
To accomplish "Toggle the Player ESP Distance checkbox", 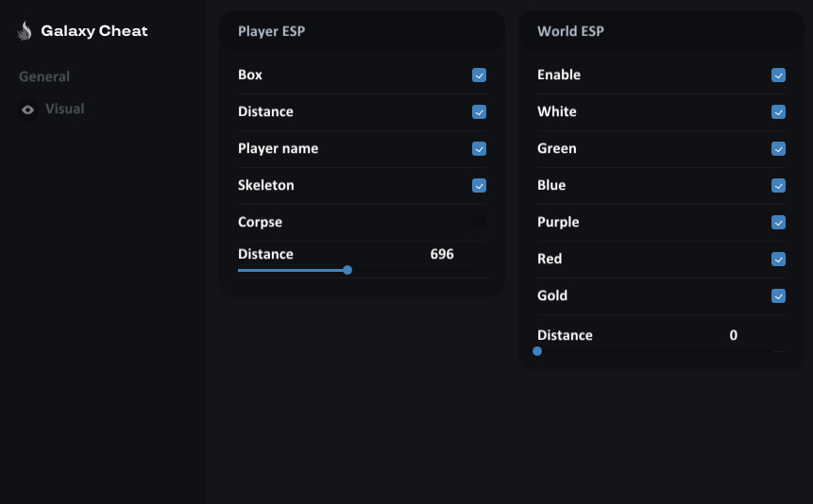I will coord(479,112).
